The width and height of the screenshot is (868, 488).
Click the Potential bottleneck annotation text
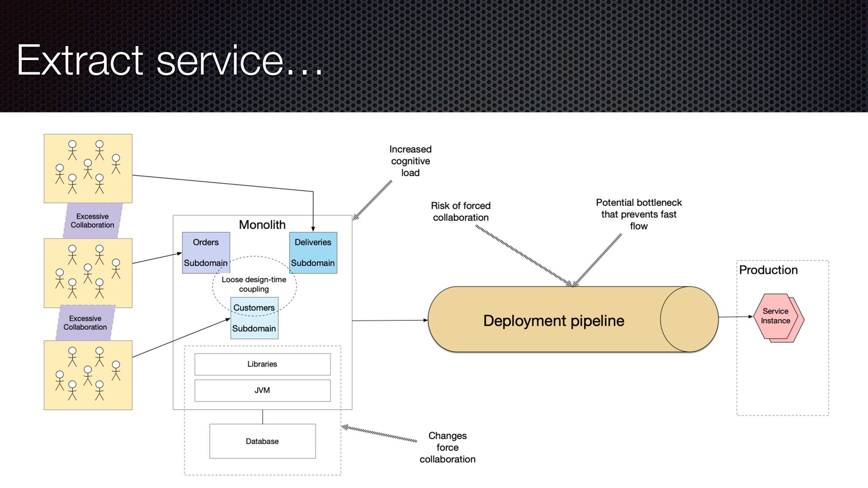tap(638, 214)
